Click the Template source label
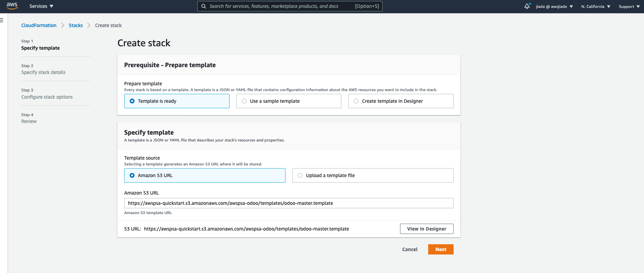This screenshot has width=644, height=273. (142, 158)
